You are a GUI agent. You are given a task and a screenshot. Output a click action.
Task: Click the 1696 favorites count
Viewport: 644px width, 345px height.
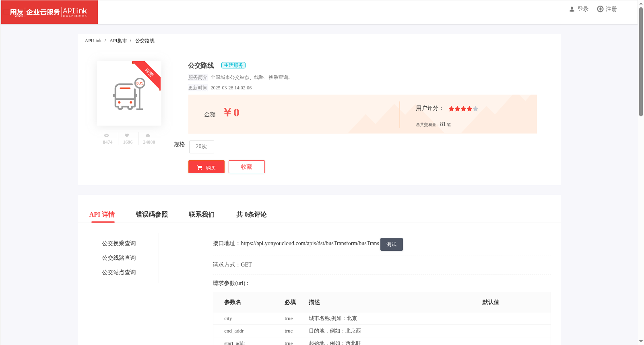coord(128,142)
